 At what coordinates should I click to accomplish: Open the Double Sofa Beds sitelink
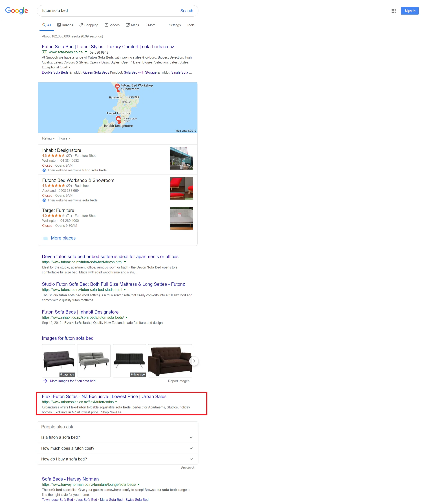[55, 72]
